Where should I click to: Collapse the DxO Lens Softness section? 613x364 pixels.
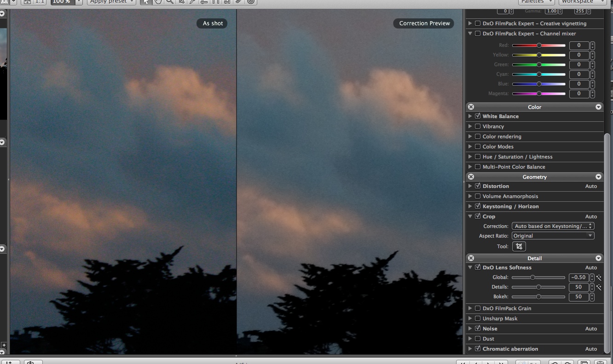pyautogui.click(x=470, y=267)
